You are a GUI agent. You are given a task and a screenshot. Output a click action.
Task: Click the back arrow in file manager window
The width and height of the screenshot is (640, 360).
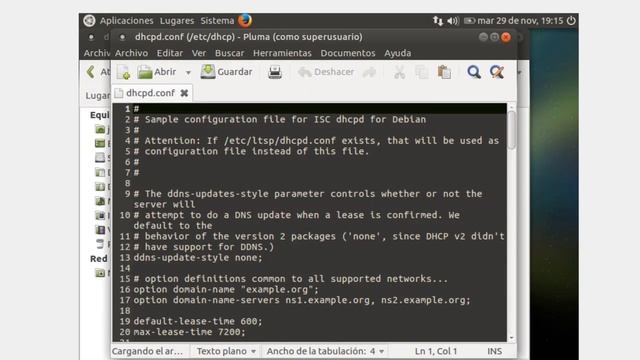click(x=91, y=72)
